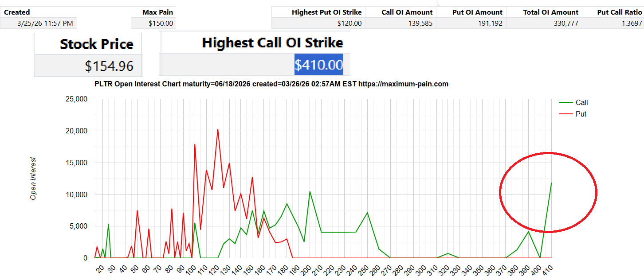This screenshot has width=644, height=276.
Task: Click the 25,000 y-axis label
Action: [76, 99]
